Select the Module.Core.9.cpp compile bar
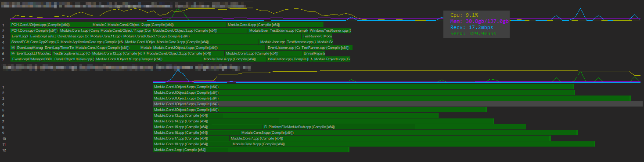Screen dimensions: 644x162 (x=409, y=133)
